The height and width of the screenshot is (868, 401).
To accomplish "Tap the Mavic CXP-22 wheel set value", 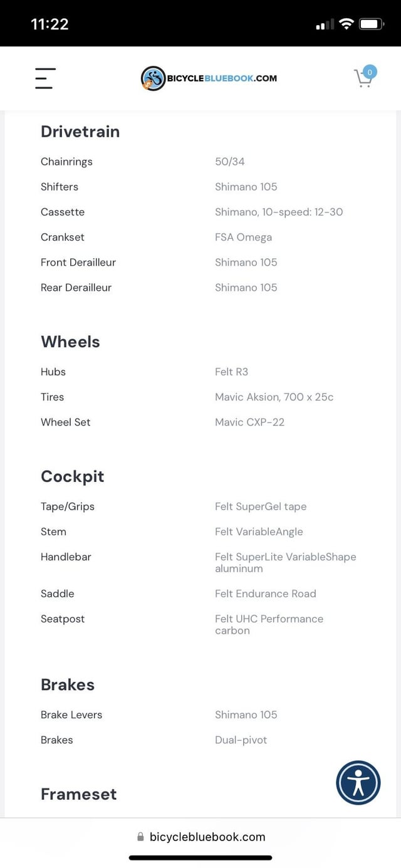I will pyautogui.click(x=249, y=422).
